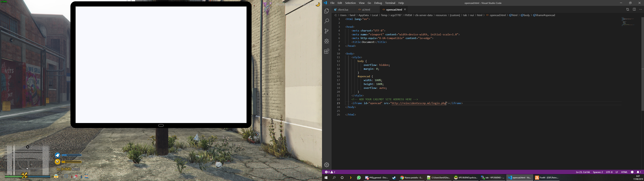Change the line ending from LF
This screenshot has height=181, width=644.
[617, 172]
